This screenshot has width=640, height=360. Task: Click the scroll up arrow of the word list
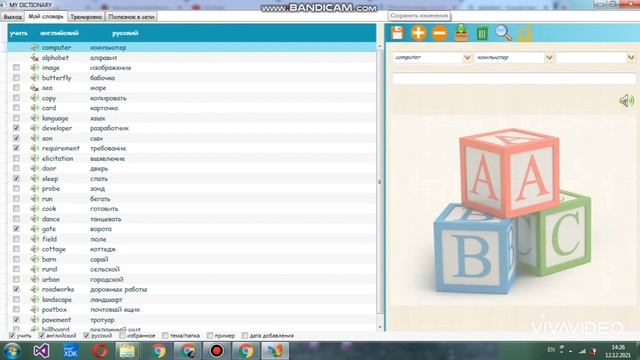(380, 46)
